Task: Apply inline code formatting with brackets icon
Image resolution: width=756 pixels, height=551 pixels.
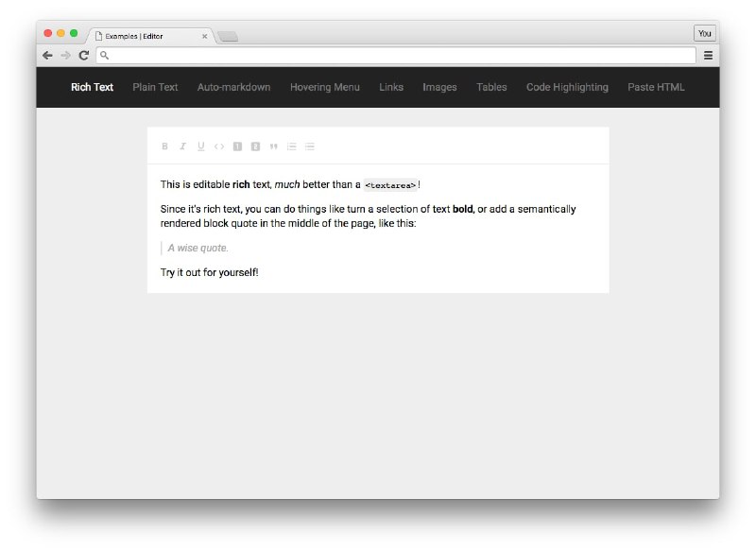Action: pyautogui.click(x=219, y=146)
